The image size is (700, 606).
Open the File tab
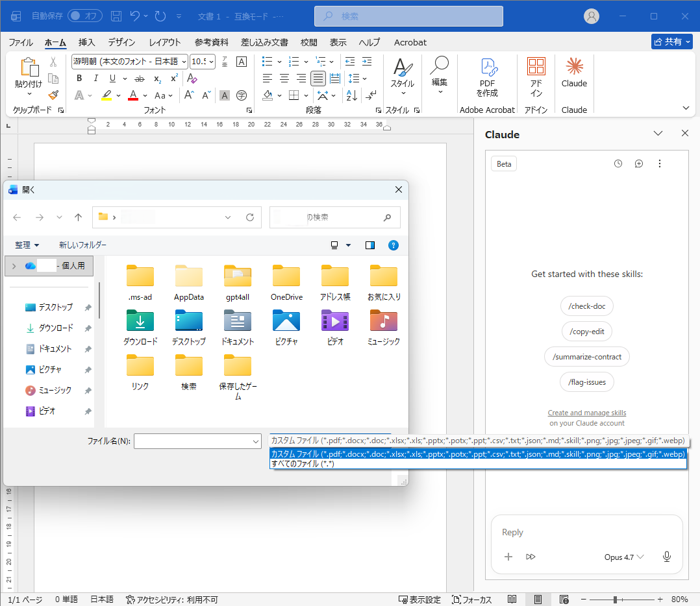pos(21,42)
